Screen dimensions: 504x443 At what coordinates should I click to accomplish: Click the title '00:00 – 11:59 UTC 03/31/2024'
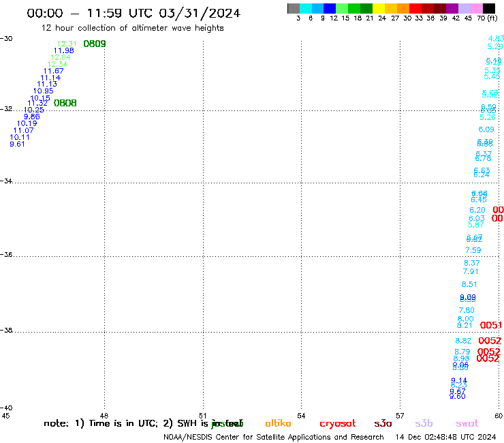coord(133,13)
